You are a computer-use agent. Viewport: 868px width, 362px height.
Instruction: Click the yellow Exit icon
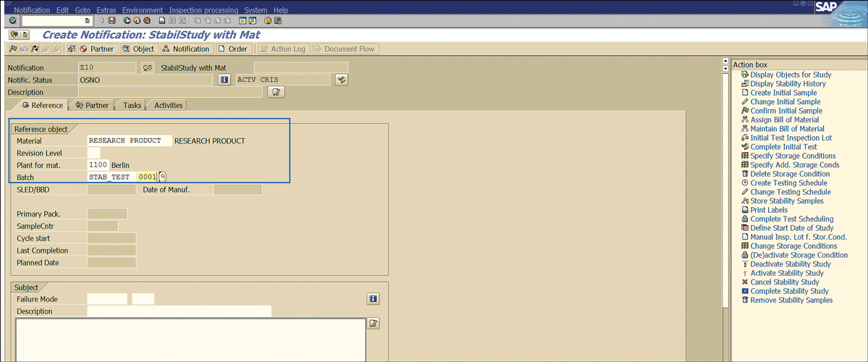click(137, 20)
